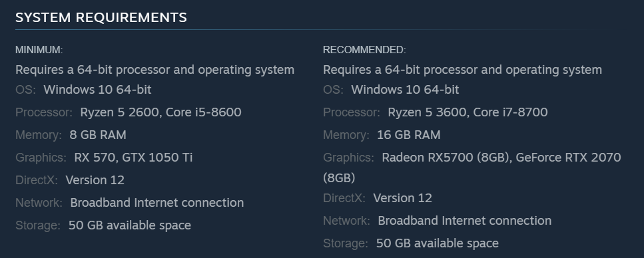Click recommended 64-bit processor requirement line

(x=462, y=70)
